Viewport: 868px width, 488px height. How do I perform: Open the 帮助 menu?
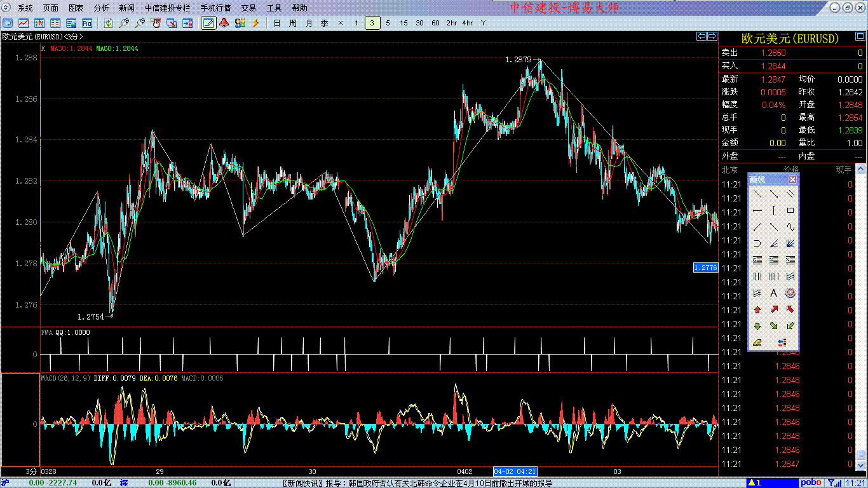[x=300, y=8]
